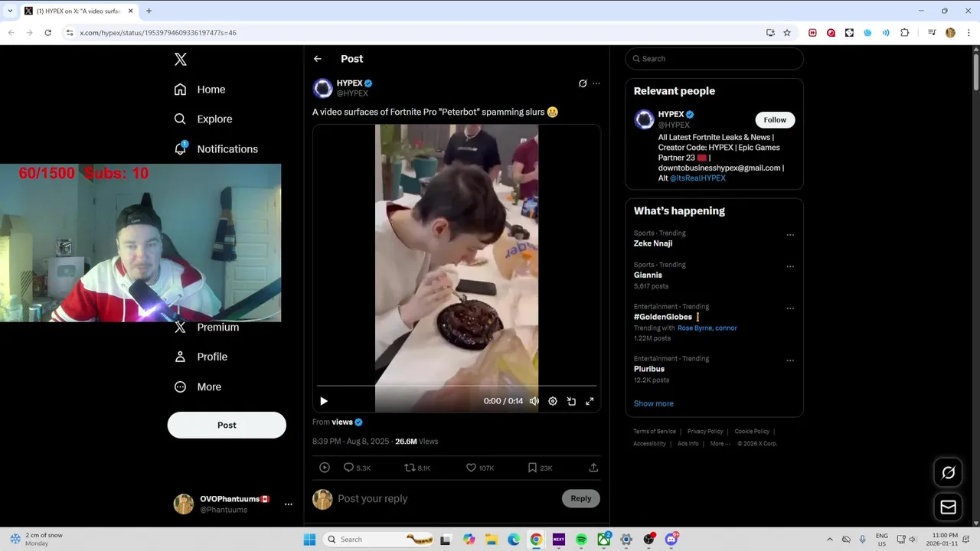This screenshot has height=551, width=980.
Task: Open Terms of Service link
Action: tap(655, 432)
